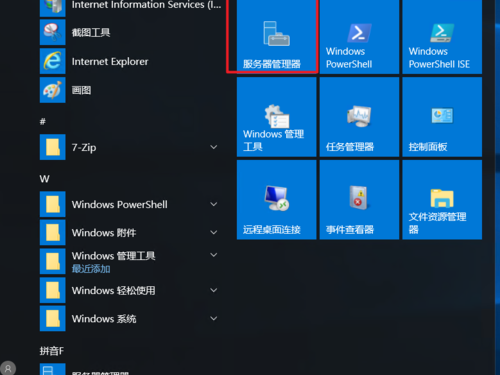Open the 事件查看器 tile
The width and height of the screenshot is (500, 375).
pyautogui.click(x=359, y=200)
